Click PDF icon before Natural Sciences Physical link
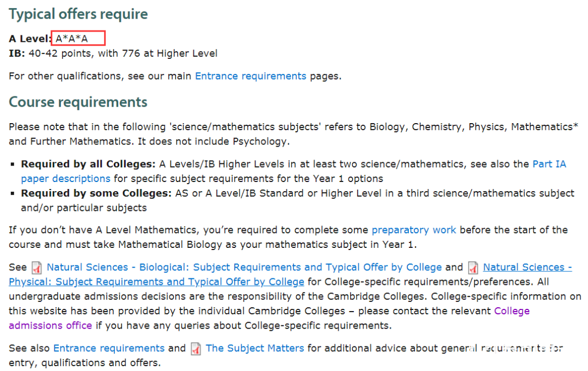The height and width of the screenshot is (371, 588). click(473, 268)
